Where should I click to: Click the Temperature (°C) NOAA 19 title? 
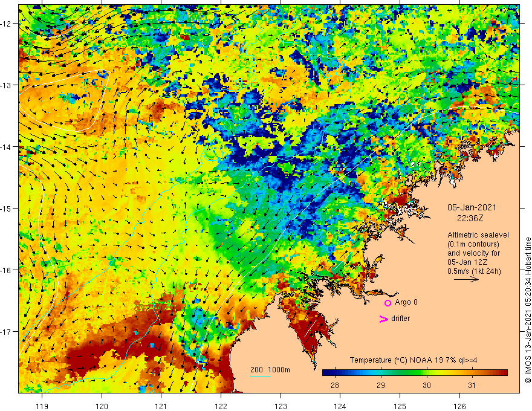pos(414,360)
